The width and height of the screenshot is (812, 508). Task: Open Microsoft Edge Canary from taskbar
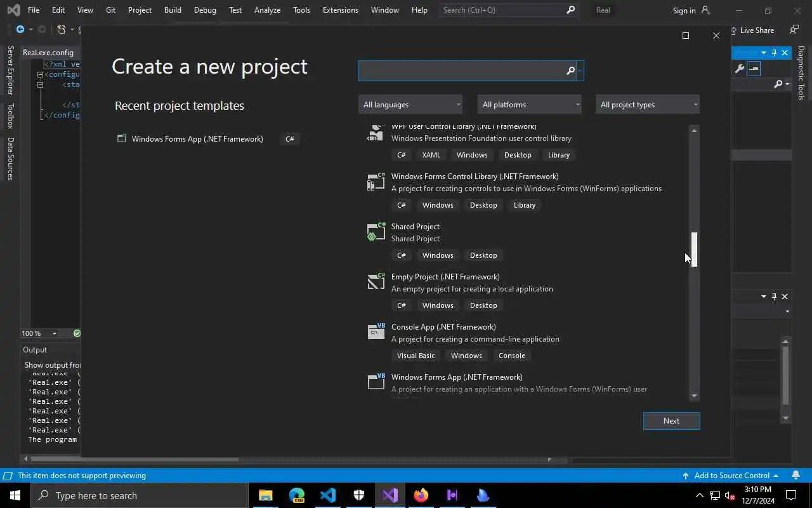[x=296, y=495]
